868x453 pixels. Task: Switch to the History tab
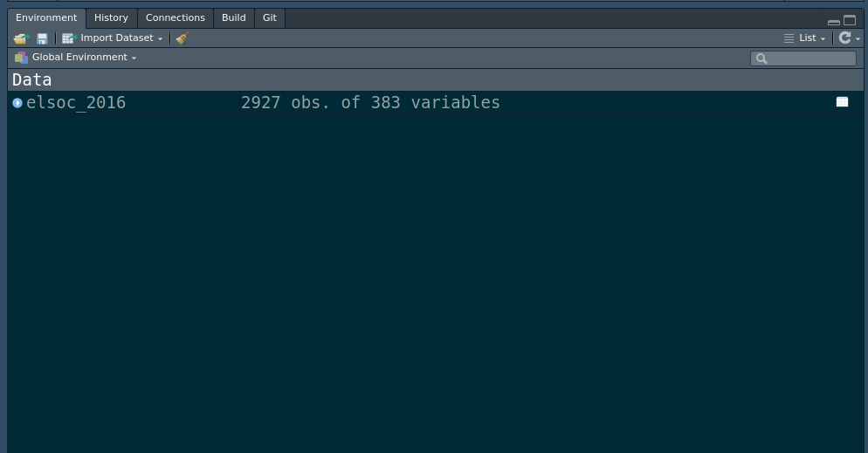111,17
